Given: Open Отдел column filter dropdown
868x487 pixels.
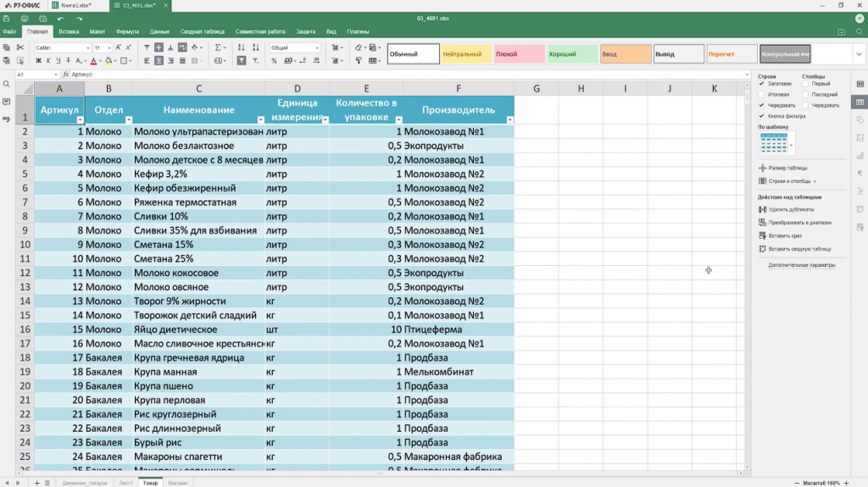Looking at the screenshot, I should (129, 119).
